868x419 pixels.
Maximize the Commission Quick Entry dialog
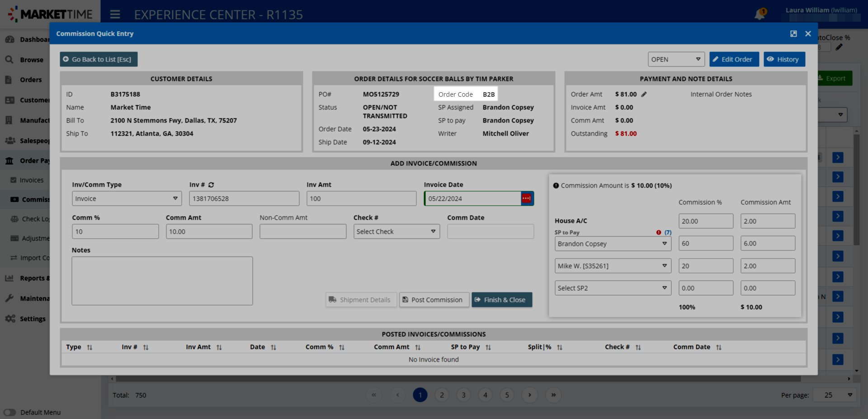(x=793, y=33)
